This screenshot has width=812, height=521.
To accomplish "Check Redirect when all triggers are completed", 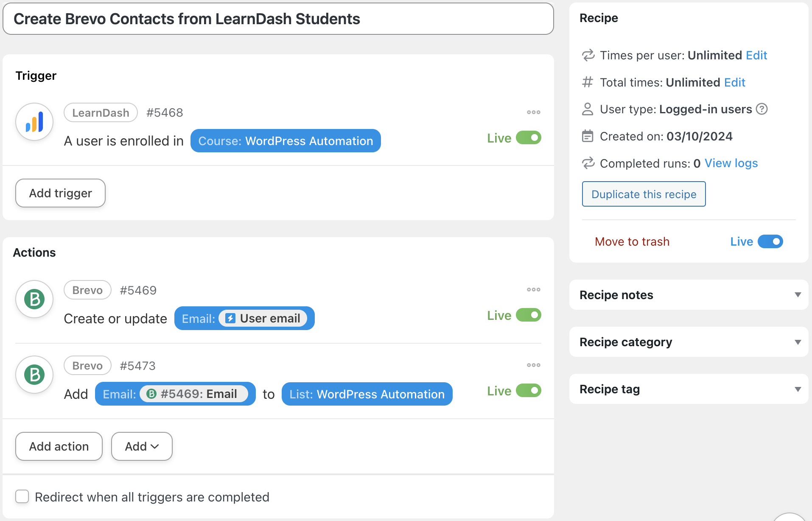I will (x=22, y=496).
